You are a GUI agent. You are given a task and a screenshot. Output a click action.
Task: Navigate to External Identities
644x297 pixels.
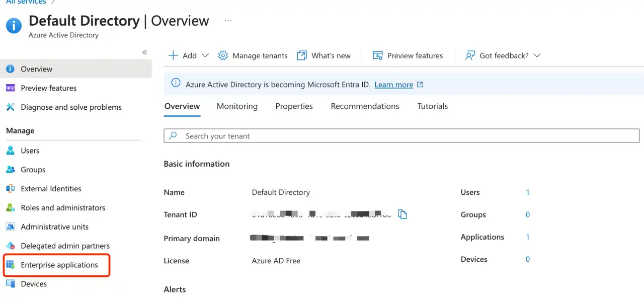pyautogui.click(x=51, y=188)
